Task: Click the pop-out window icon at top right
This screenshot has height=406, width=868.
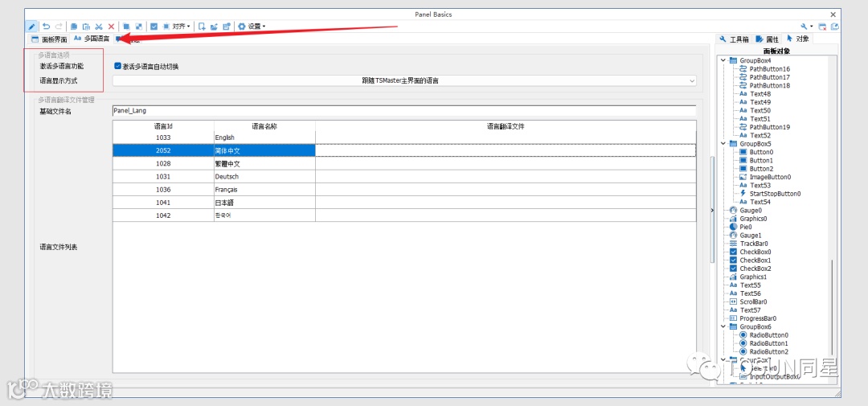Action: 835,26
